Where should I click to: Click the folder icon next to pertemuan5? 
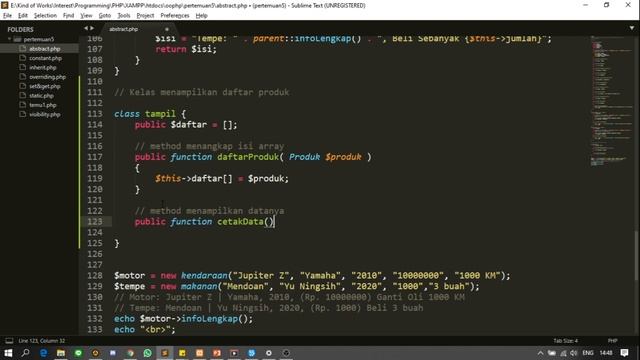click(x=17, y=39)
